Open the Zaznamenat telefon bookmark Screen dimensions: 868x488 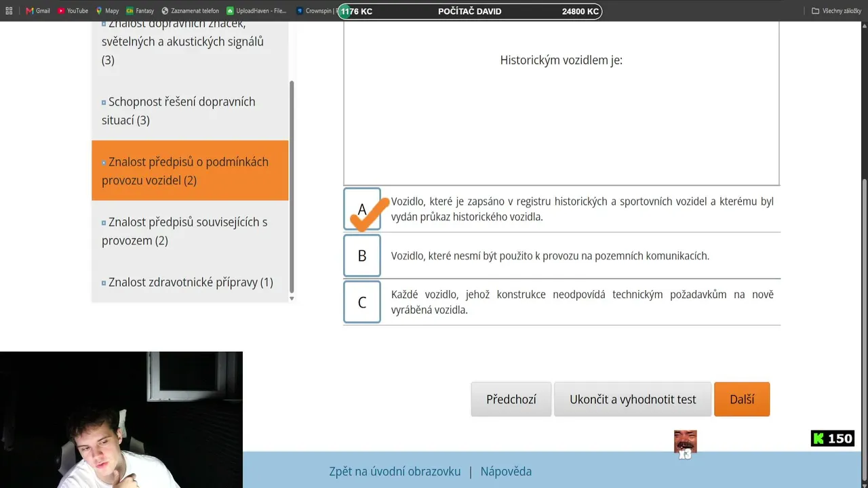point(191,11)
